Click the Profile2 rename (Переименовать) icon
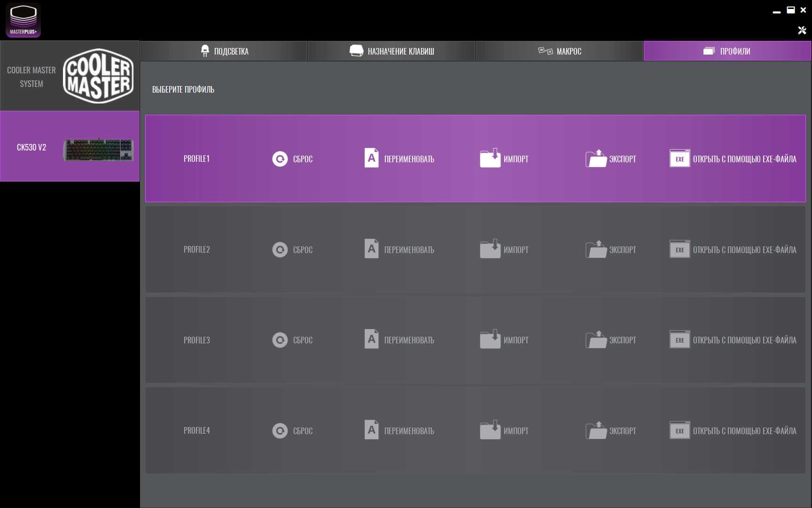The image size is (812, 508). click(x=371, y=249)
